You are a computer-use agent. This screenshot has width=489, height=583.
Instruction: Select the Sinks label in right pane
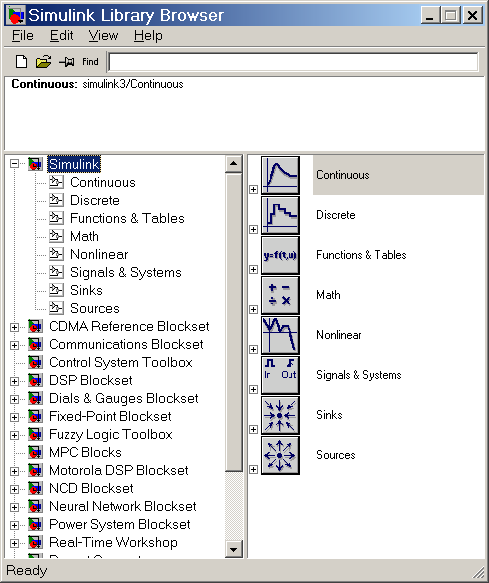coord(329,415)
